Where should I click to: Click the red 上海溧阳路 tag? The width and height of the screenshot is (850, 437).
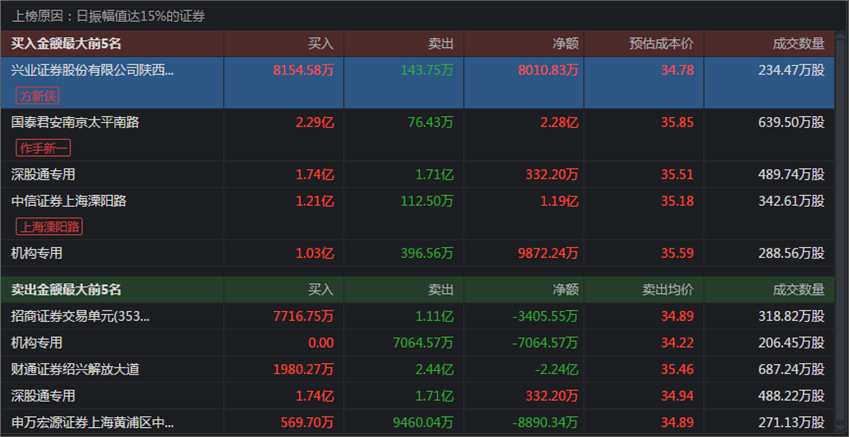[x=50, y=226]
